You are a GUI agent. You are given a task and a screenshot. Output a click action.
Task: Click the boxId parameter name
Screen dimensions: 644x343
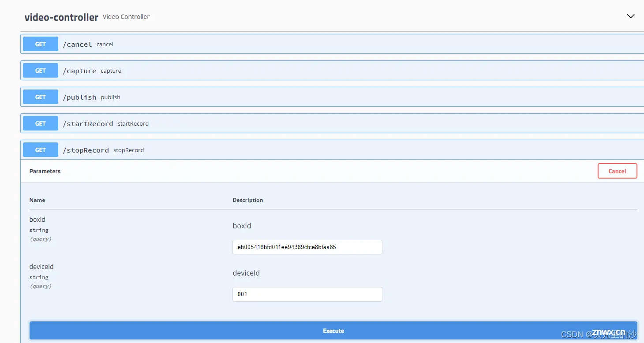pos(37,220)
